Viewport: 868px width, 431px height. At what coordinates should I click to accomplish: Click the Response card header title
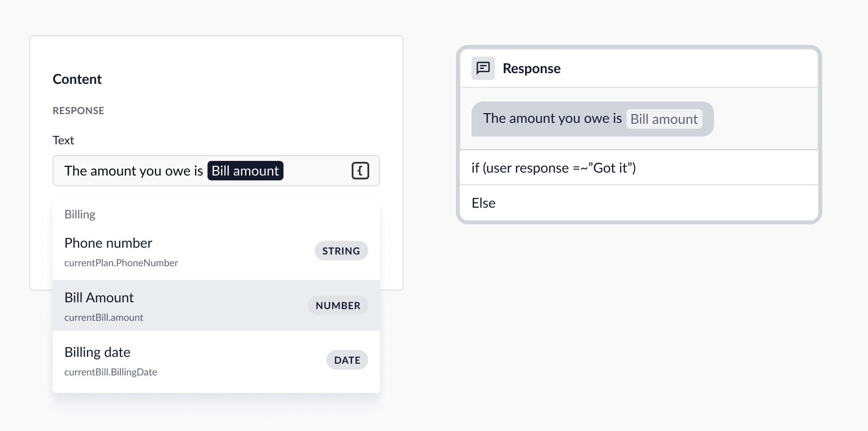click(x=531, y=68)
